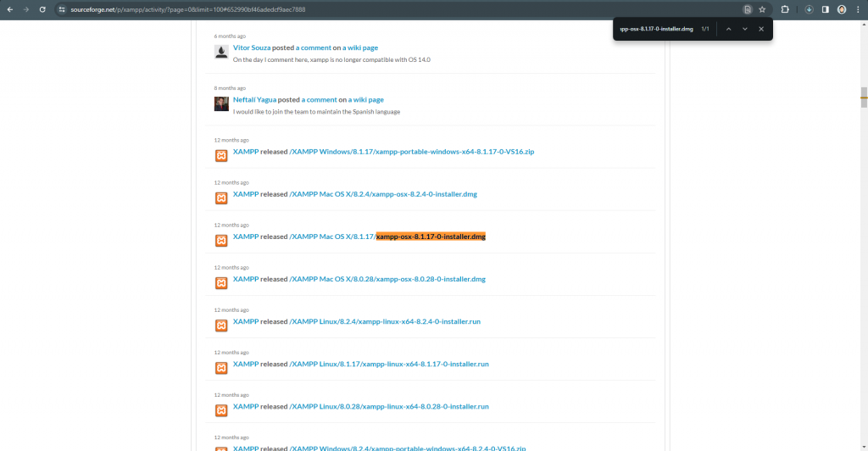Open xampp-linux-x64-8.1.17-0-installer.run link
The image size is (868, 451).
click(389, 365)
